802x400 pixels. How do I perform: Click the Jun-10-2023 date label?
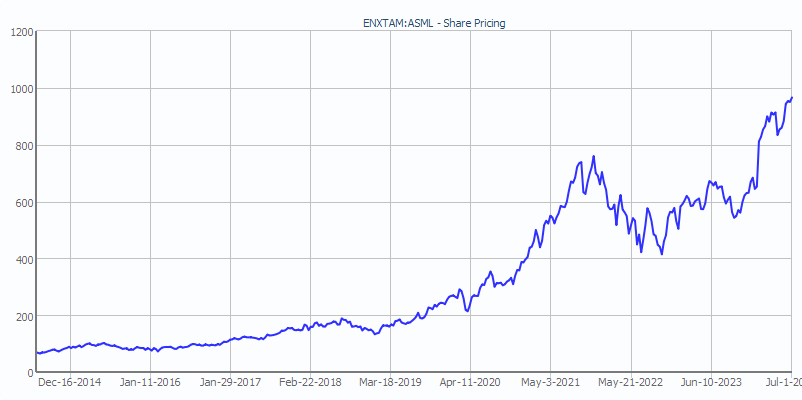pyautogui.click(x=711, y=382)
